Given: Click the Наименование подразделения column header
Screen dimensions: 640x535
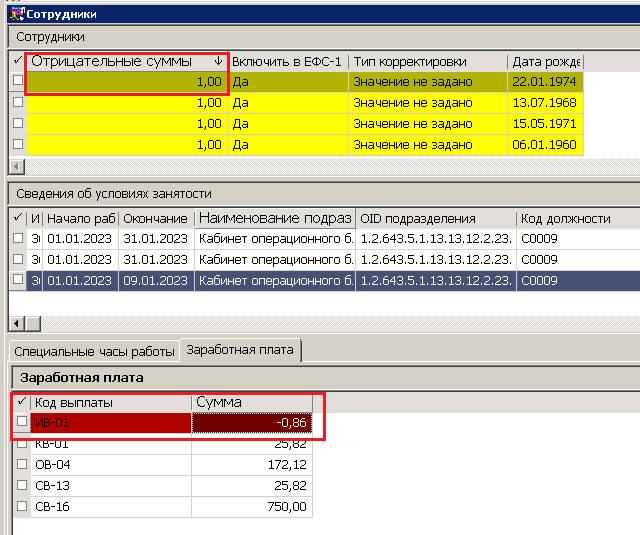Looking at the screenshot, I should pos(275,218).
